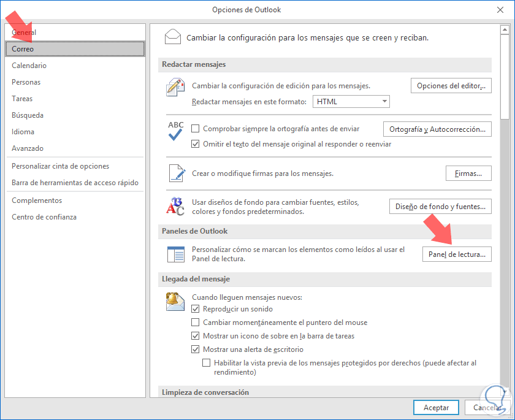The image size is (515, 420).
Task: Select General in the options sidebar
Action: coord(75,32)
